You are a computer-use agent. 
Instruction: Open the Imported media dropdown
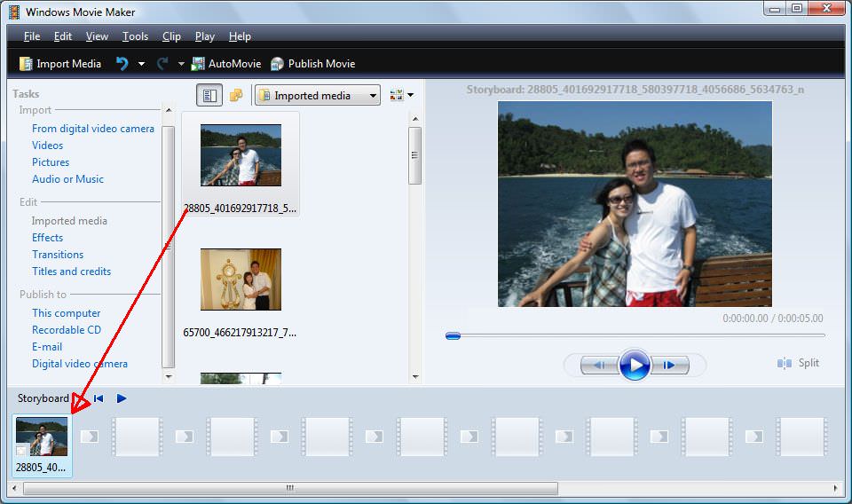(x=317, y=95)
